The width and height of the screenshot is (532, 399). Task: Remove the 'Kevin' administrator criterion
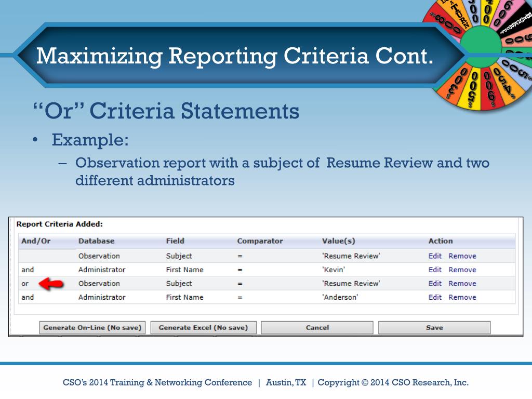(462, 270)
